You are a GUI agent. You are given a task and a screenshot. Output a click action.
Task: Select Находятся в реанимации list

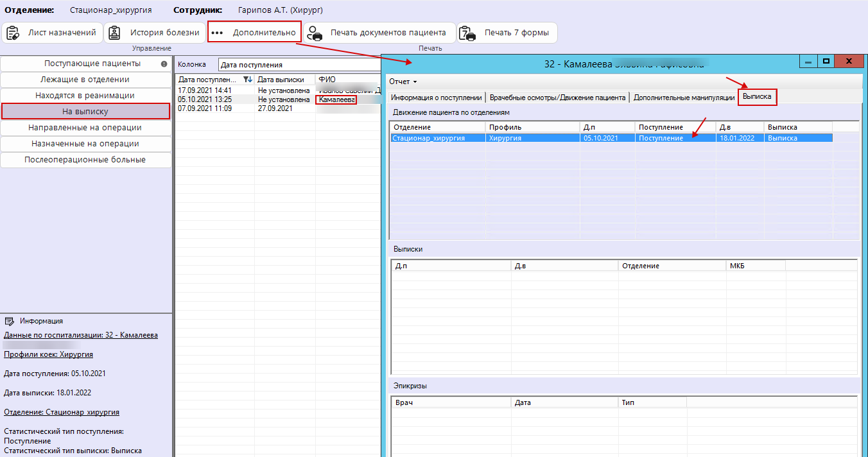point(86,96)
